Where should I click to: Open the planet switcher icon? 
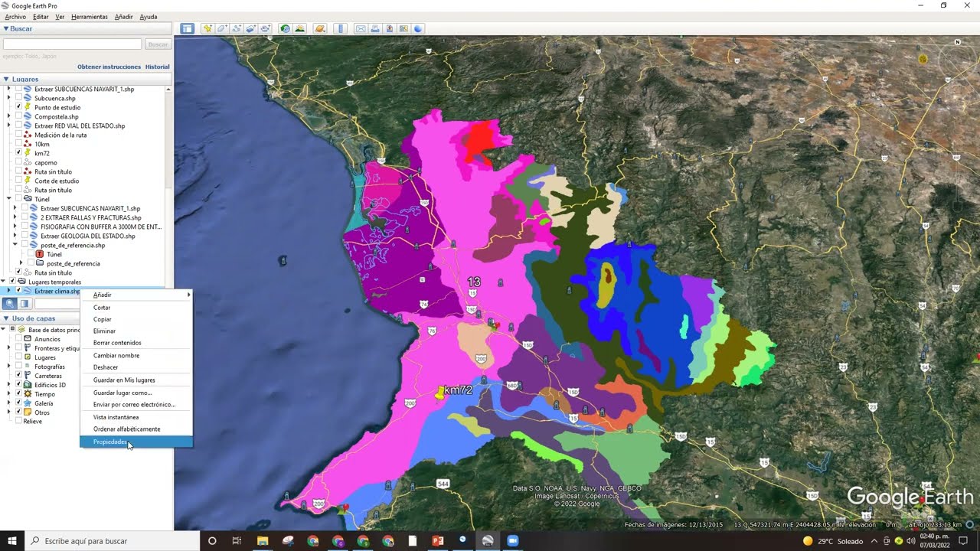tap(320, 29)
